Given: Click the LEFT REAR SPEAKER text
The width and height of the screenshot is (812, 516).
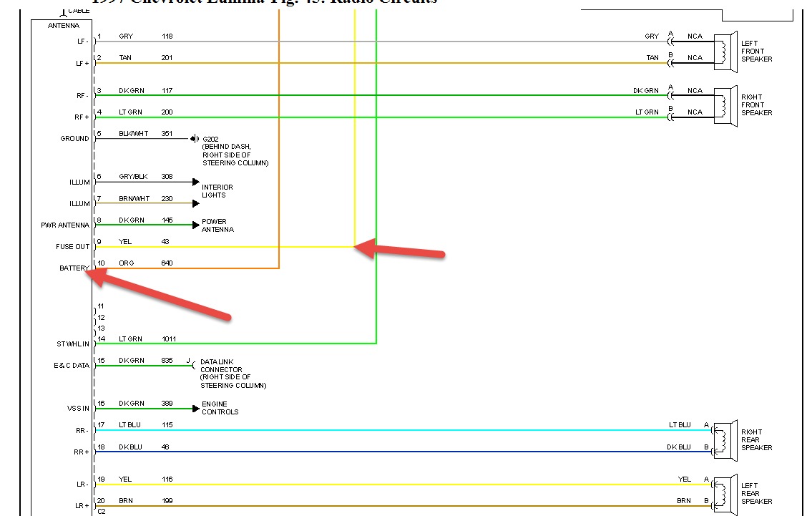Looking at the screenshot, I should pyautogui.click(x=757, y=493).
